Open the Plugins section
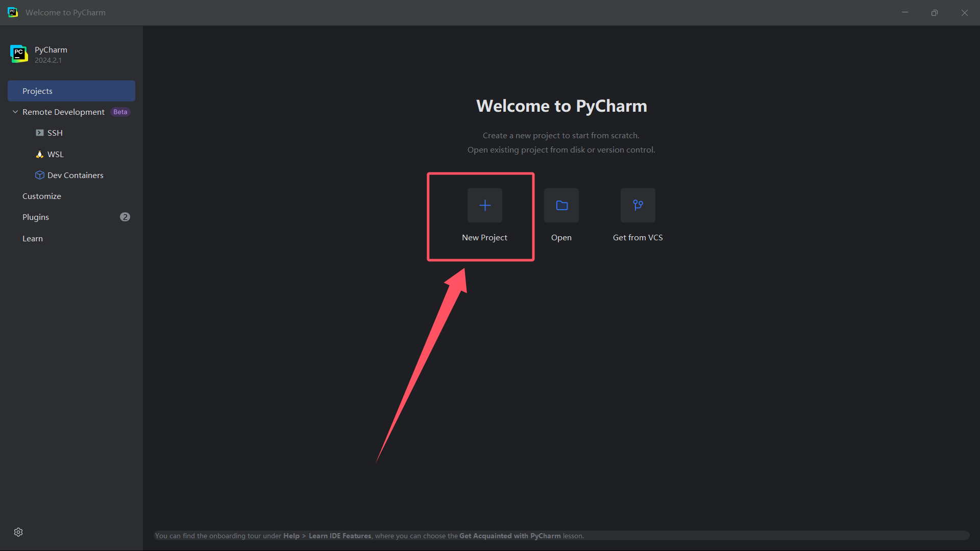Image resolution: width=980 pixels, height=551 pixels. [x=36, y=217]
